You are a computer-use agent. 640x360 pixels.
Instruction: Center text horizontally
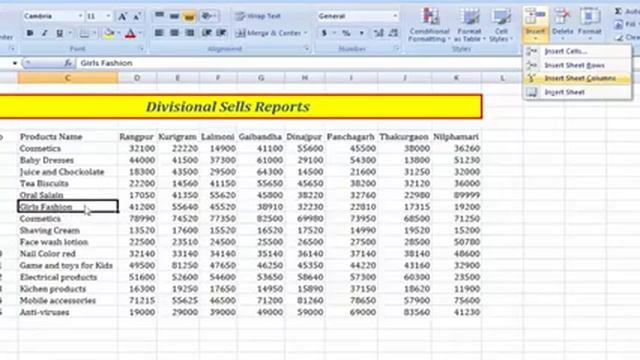tap(174, 33)
